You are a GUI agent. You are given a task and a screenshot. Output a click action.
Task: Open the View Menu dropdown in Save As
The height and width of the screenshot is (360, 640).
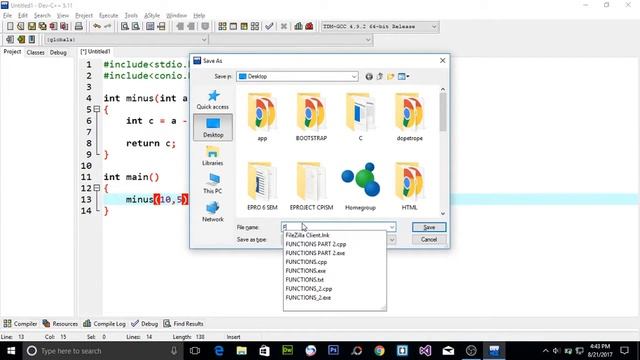point(404,76)
